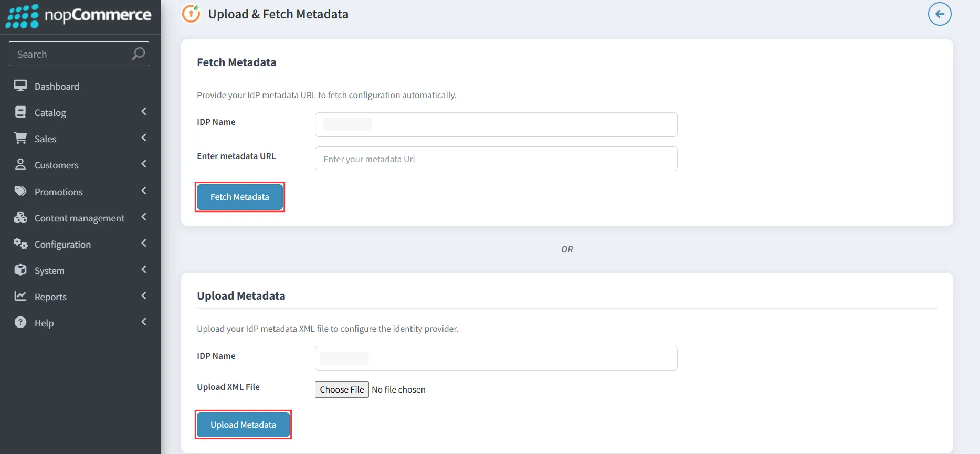980x454 pixels.
Task: Click the 'Upload your IdP metadata XML file' description
Action: (x=328, y=329)
